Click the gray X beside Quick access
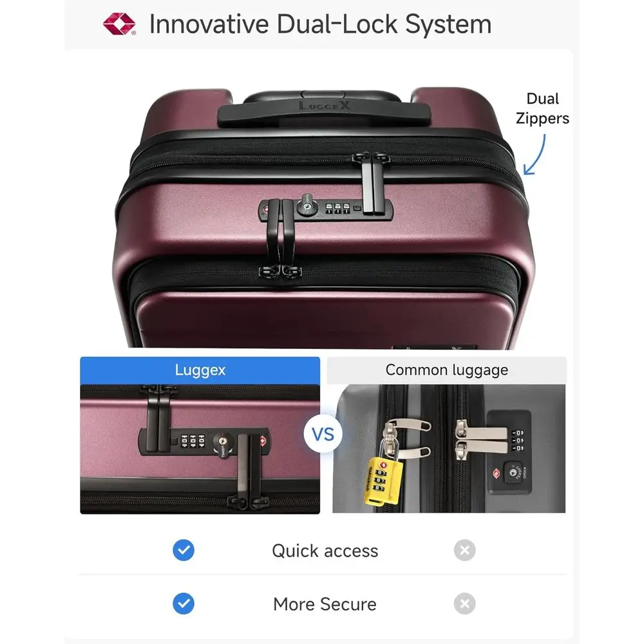The width and height of the screenshot is (644, 644). point(464,550)
